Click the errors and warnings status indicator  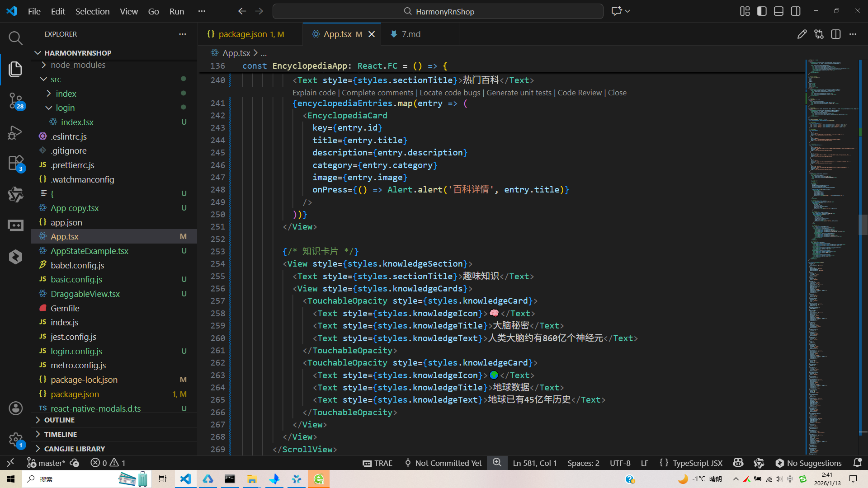[x=108, y=463]
